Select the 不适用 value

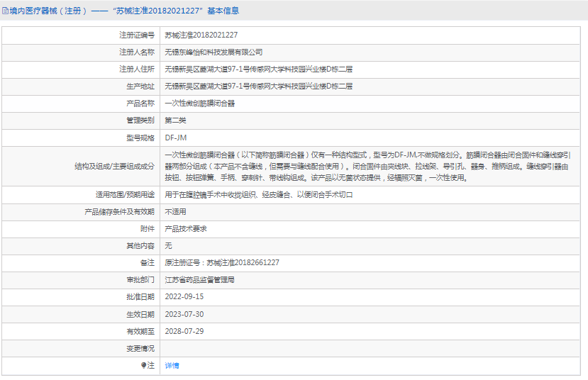click(x=175, y=212)
